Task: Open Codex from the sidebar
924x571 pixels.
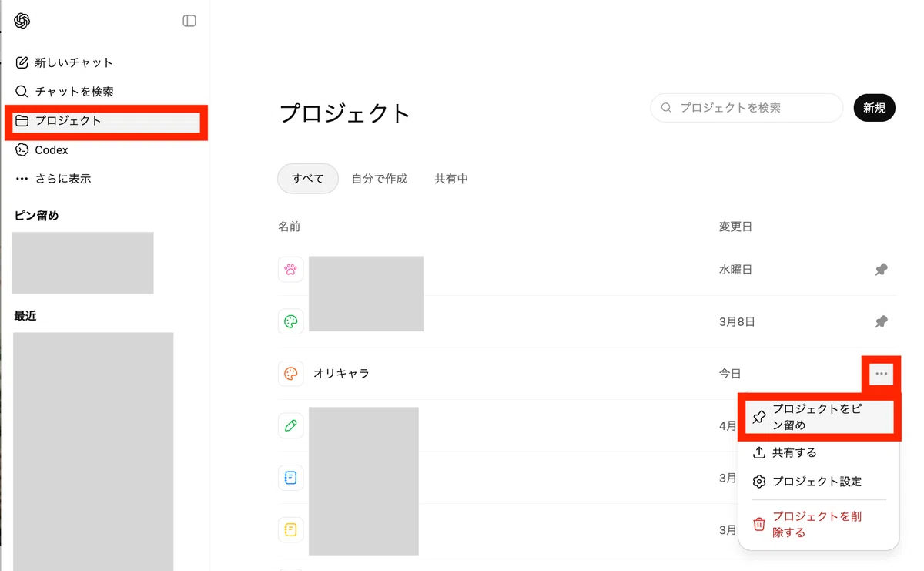Action: [52, 150]
